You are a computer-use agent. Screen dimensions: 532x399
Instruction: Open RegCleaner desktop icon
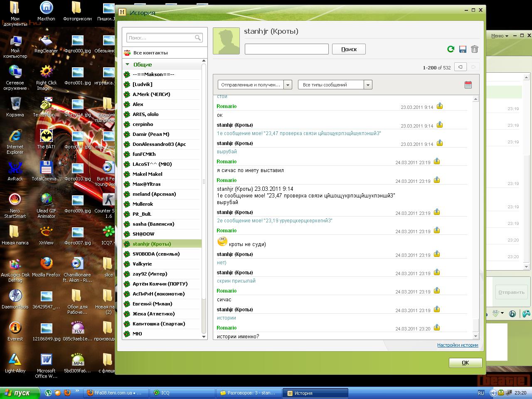pos(46,43)
